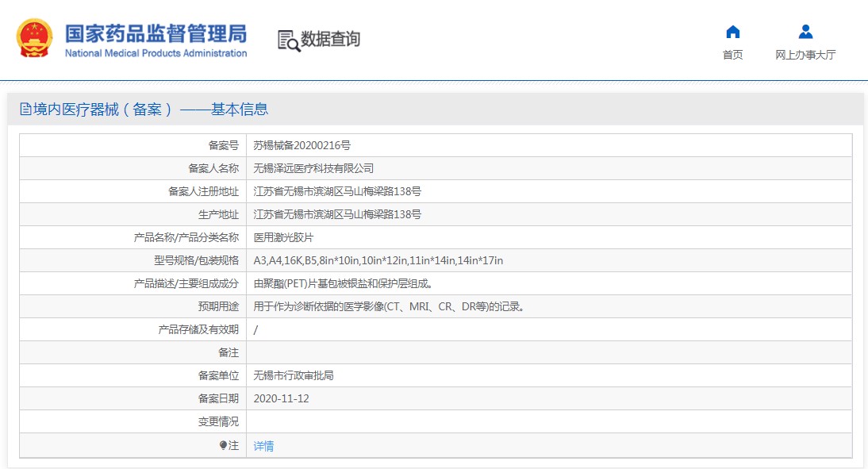Click the 首页 text label
The image size is (868, 469).
(733, 55)
